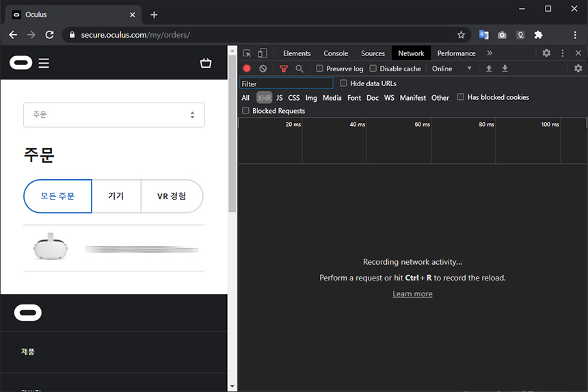Enable the Preserve log checkbox

click(x=319, y=68)
